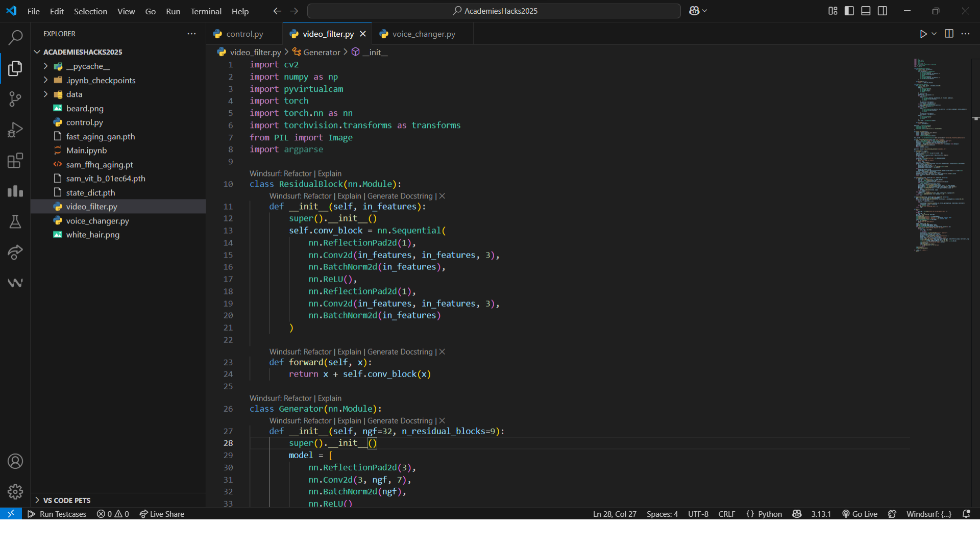Open the Testing flask view

(15, 221)
